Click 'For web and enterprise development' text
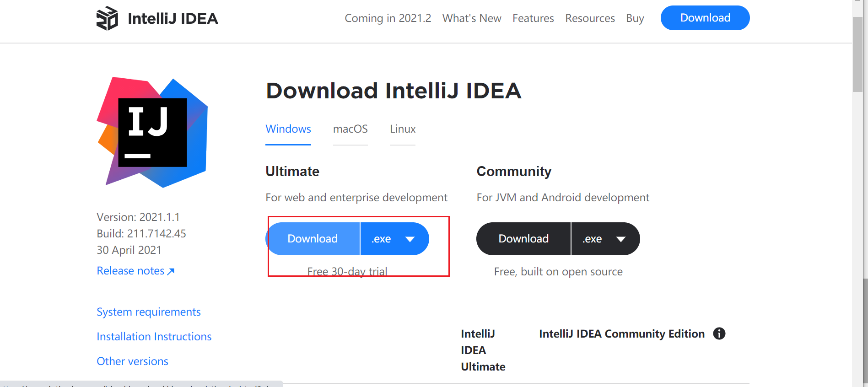 point(356,198)
